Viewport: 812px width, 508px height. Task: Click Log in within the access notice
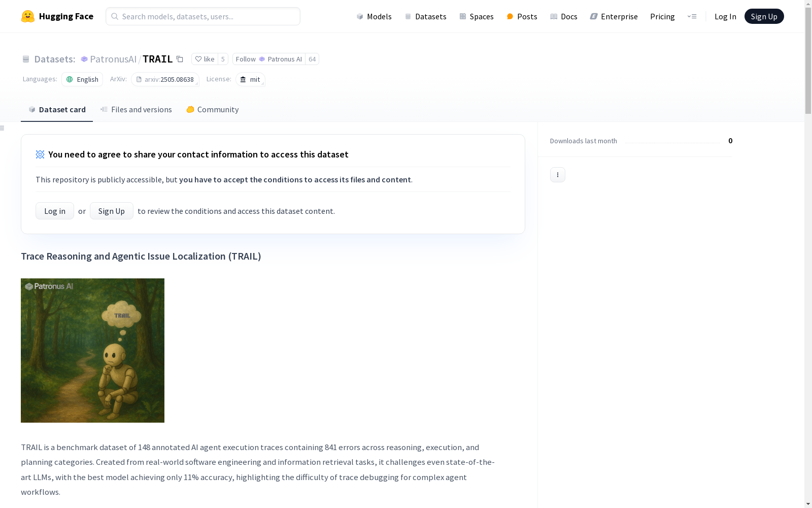(55, 211)
